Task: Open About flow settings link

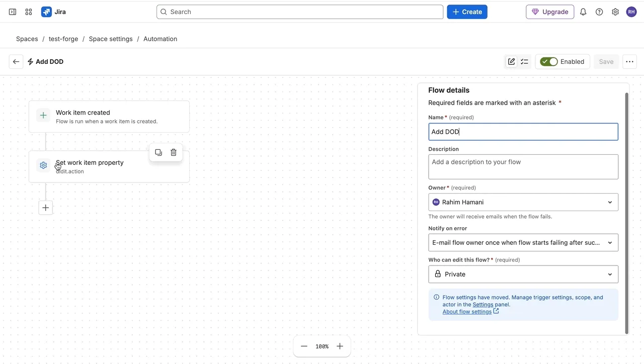Action: 470,312
